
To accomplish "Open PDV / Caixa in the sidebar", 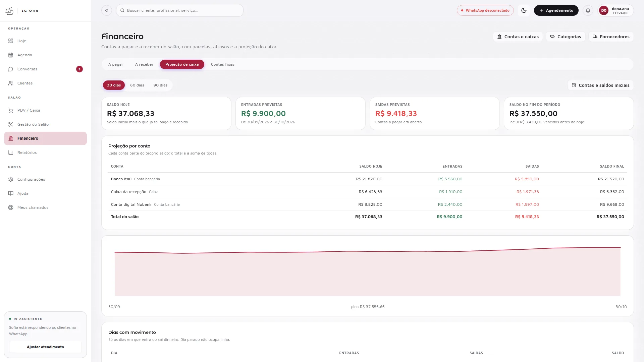I will 45,110.
